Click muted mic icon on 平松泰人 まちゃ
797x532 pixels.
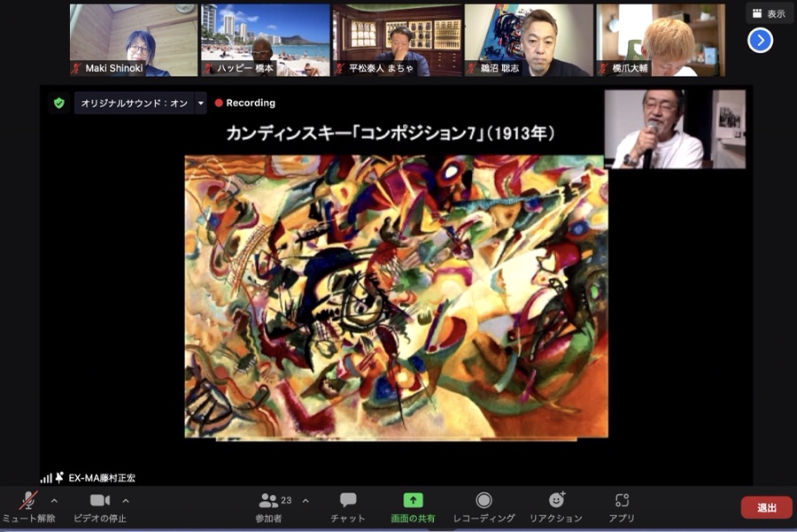coord(340,68)
